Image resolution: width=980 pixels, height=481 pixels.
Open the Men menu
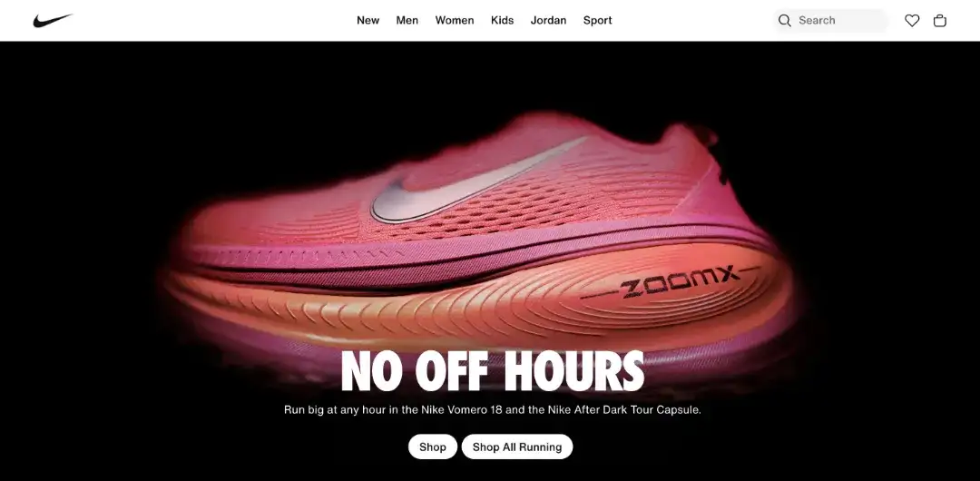pyautogui.click(x=407, y=21)
